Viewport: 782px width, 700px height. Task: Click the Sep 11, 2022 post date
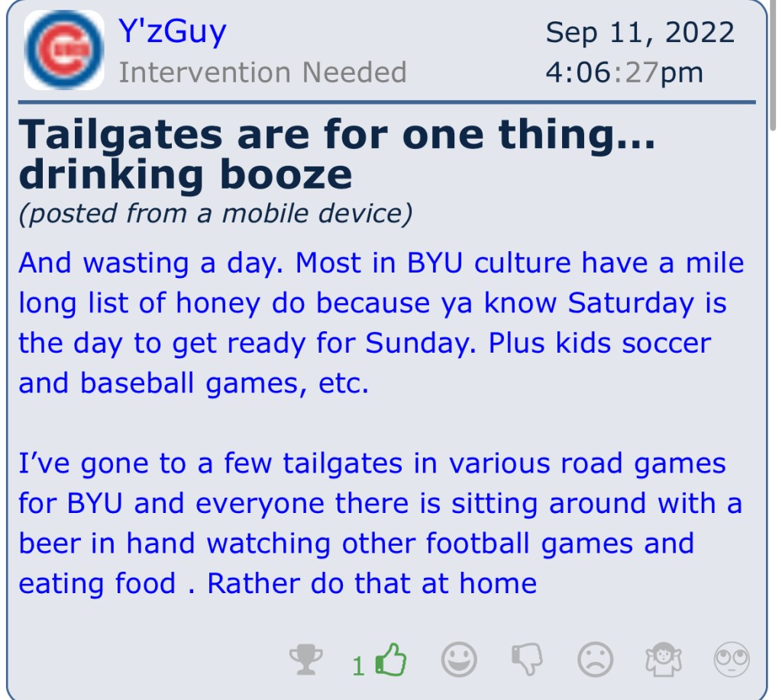(x=640, y=32)
